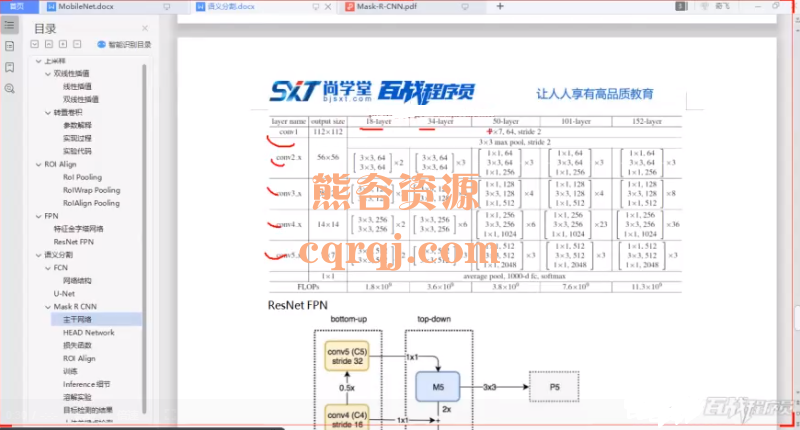Jump to RoI Pooling heading
Screen dimensions: 800x430
click(82, 177)
